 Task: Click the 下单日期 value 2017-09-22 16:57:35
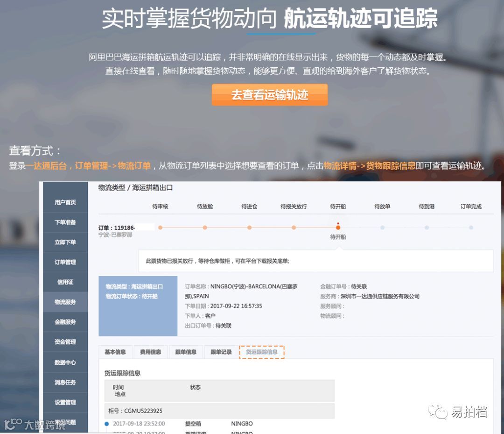coord(236,306)
